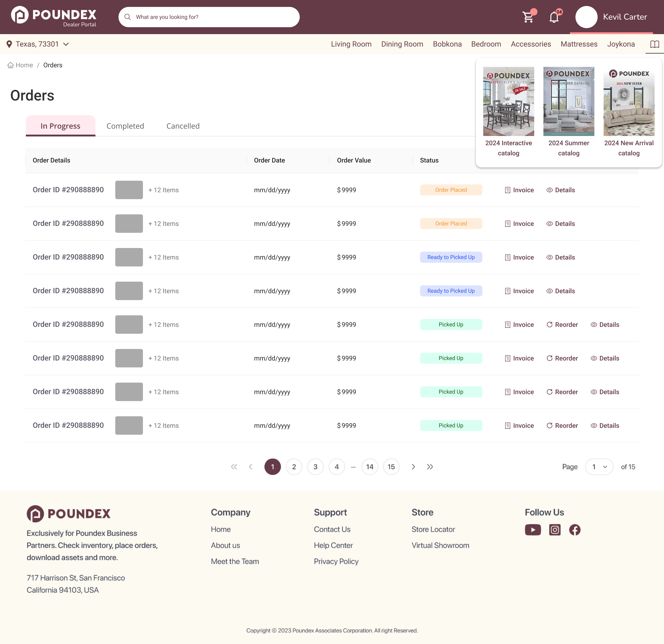Screen dimensions: 664x644
Task: Go to page 14
Action: click(x=370, y=467)
